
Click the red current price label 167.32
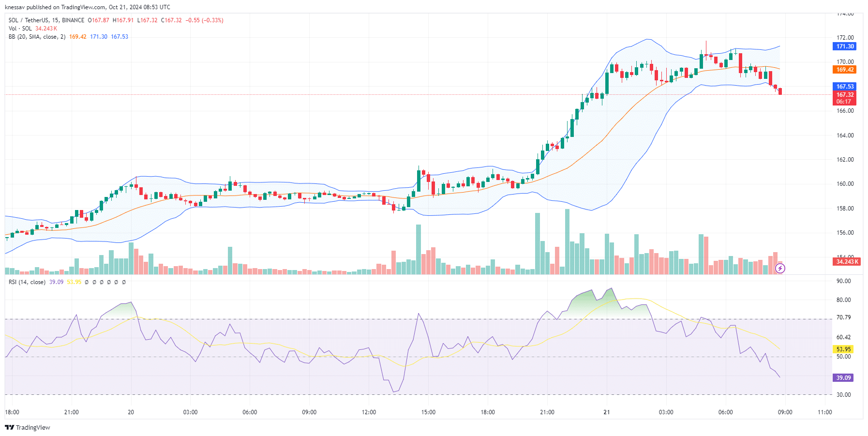point(844,95)
